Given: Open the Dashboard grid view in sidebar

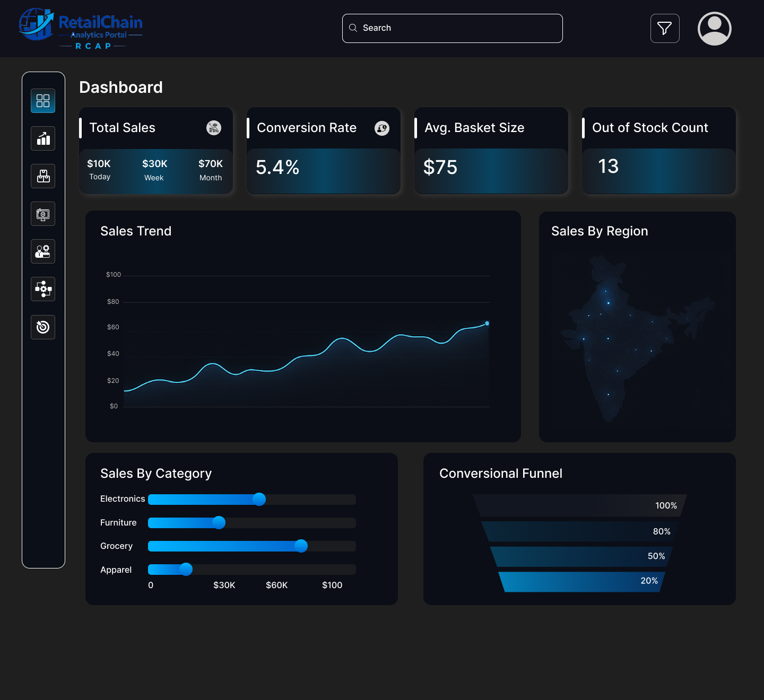Looking at the screenshot, I should point(42,100).
